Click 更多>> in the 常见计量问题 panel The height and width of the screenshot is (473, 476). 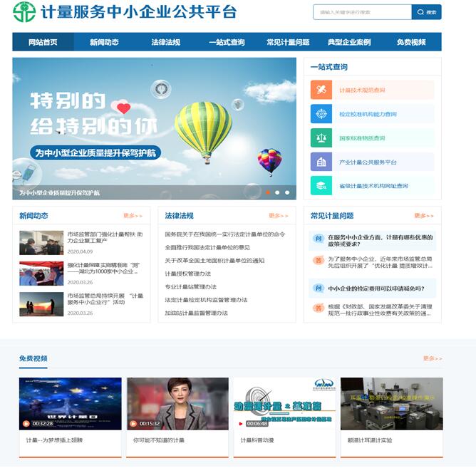pos(424,216)
